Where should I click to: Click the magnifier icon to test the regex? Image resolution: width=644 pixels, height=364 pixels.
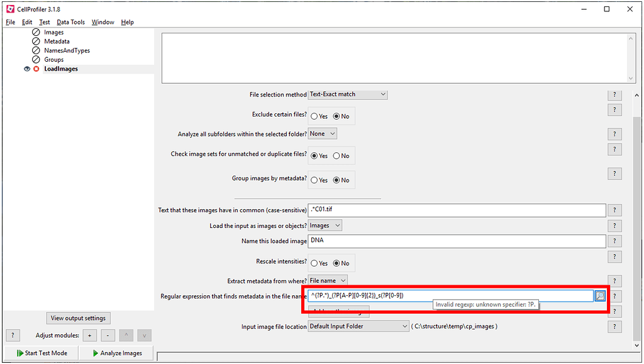[x=600, y=295]
